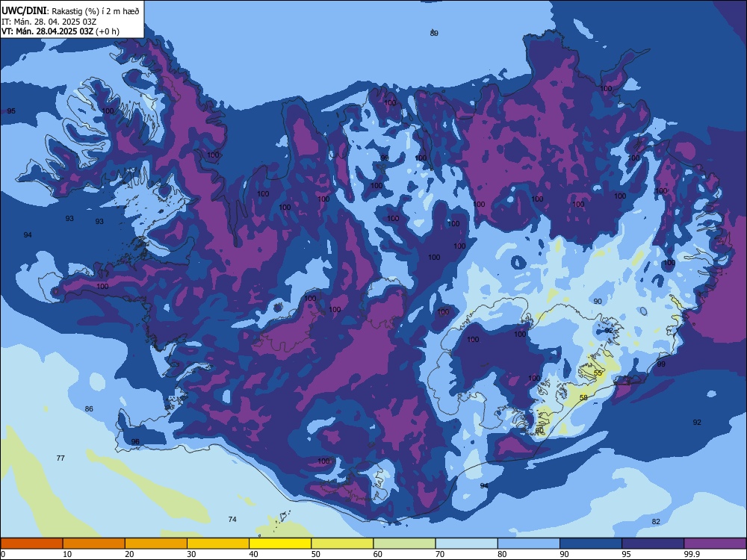Click the value 82 in the southeastern sea
This screenshot has width=747, height=560.
[x=656, y=521]
